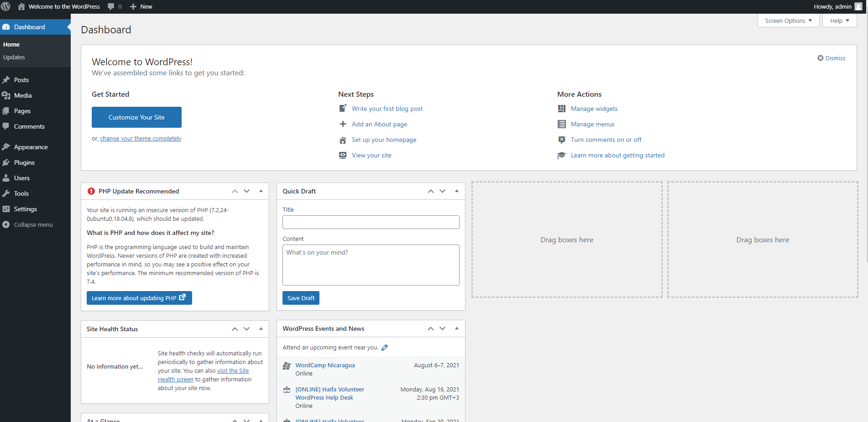Move Site Health Status box down
The width and height of the screenshot is (868, 422).
247,329
